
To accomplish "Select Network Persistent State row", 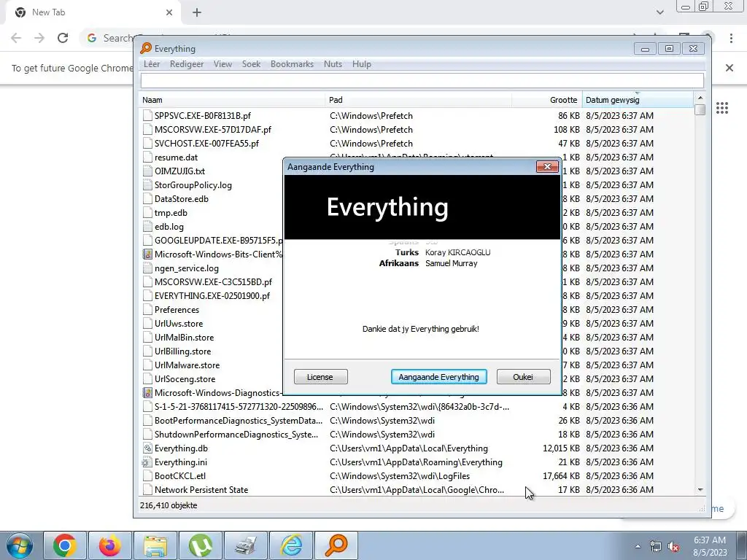I will [201, 489].
